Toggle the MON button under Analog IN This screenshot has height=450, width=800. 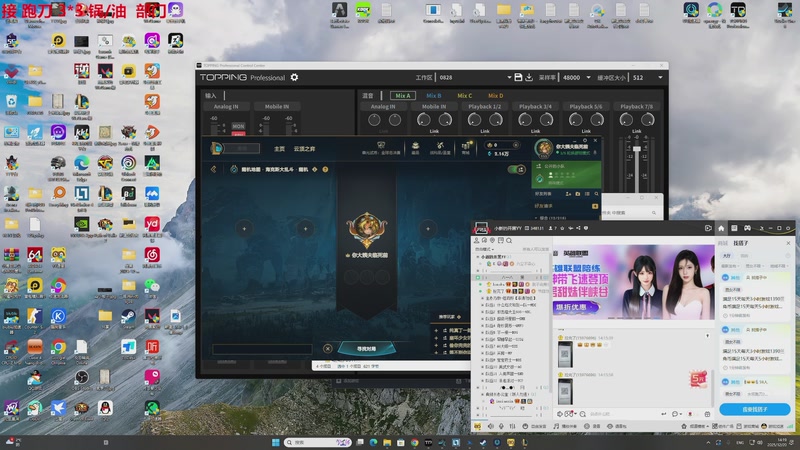pyautogui.click(x=238, y=126)
